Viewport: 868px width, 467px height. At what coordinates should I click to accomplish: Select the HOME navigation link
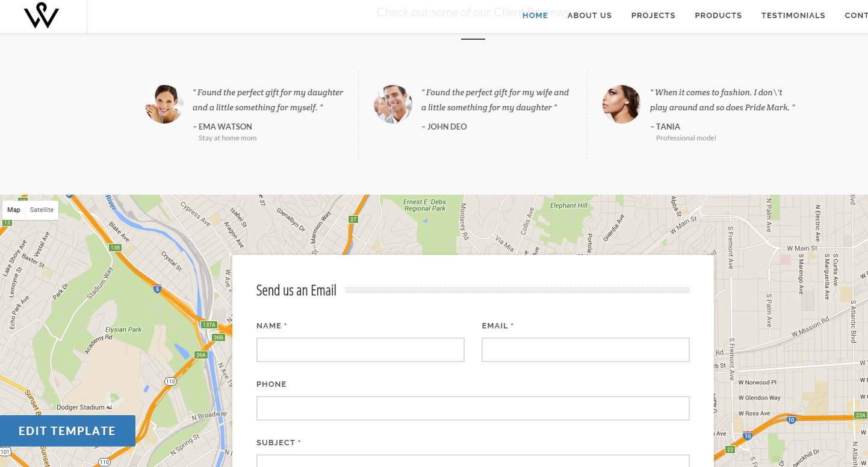pyautogui.click(x=535, y=15)
